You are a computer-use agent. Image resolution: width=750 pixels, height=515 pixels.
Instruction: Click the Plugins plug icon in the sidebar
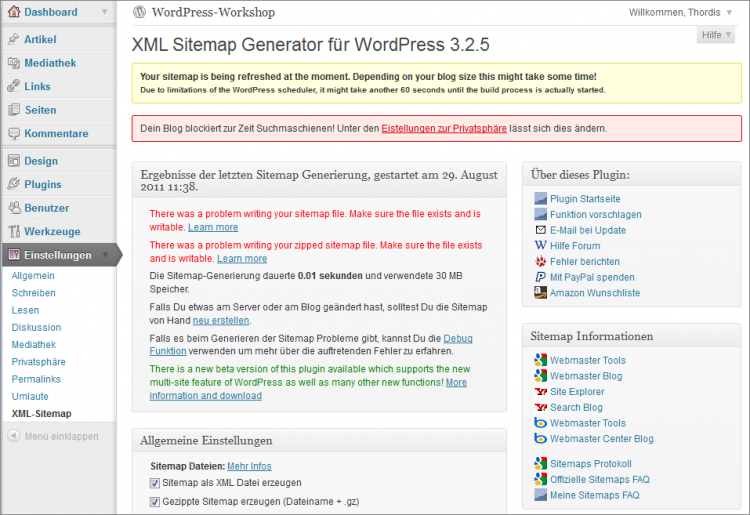[x=13, y=184]
